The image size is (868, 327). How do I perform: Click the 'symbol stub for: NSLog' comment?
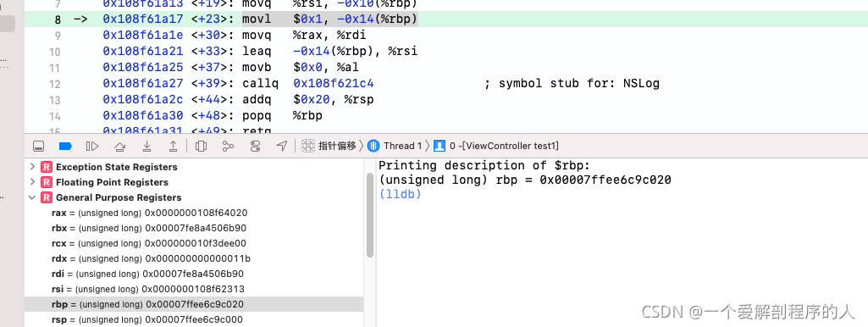(x=572, y=84)
